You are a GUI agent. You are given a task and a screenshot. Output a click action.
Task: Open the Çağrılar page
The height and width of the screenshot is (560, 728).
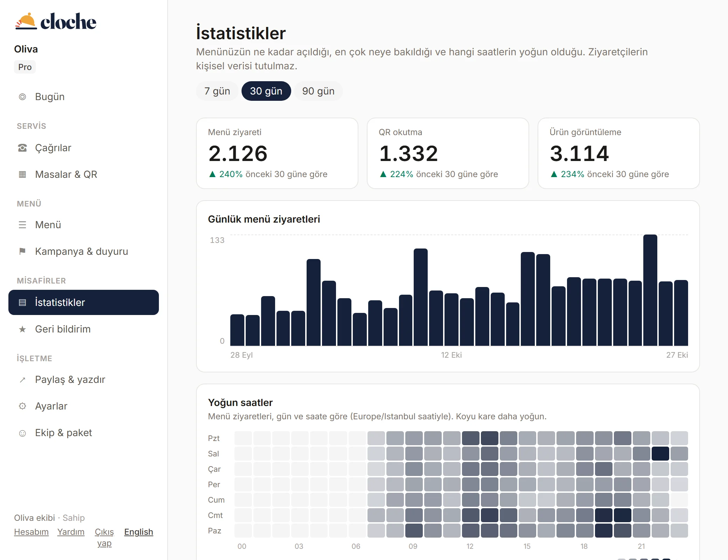click(84, 148)
